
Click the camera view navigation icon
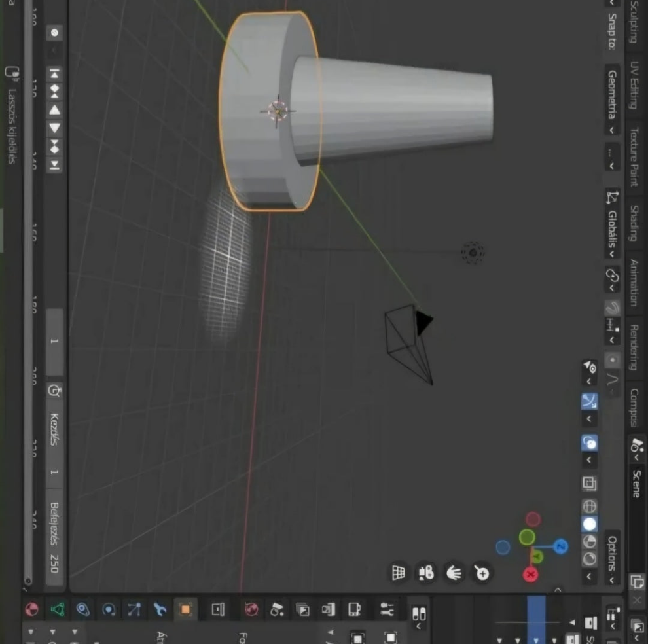(x=426, y=573)
